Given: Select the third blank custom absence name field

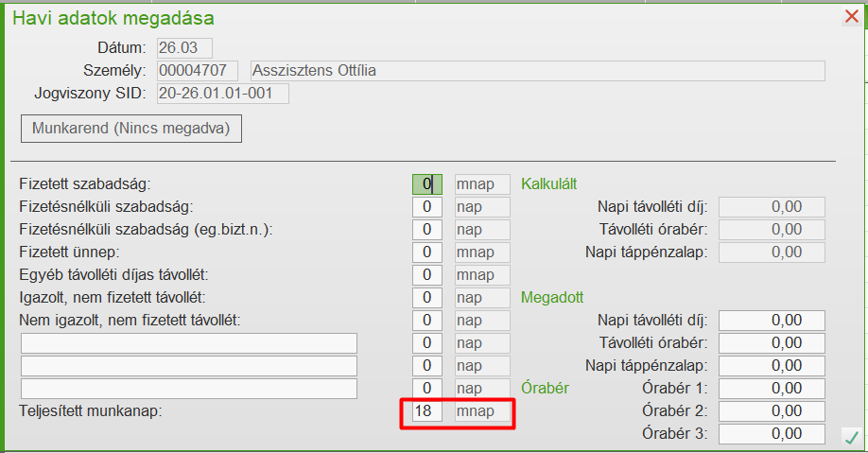Looking at the screenshot, I should click(x=189, y=389).
